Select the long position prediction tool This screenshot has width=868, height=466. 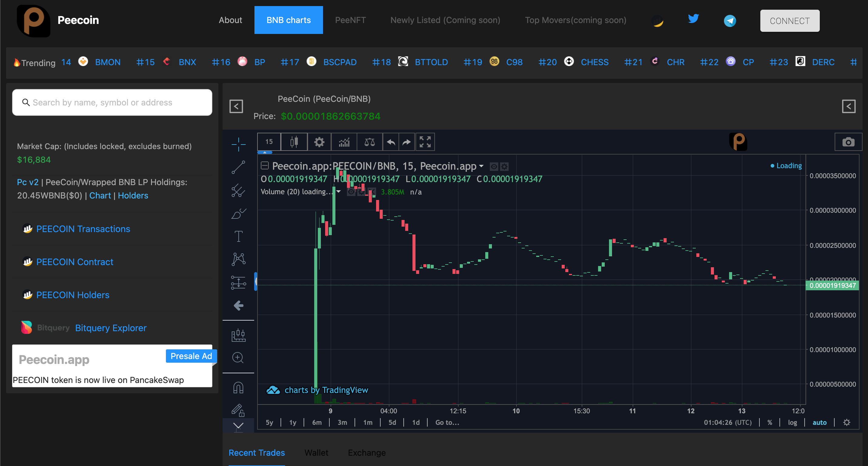(238, 282)
